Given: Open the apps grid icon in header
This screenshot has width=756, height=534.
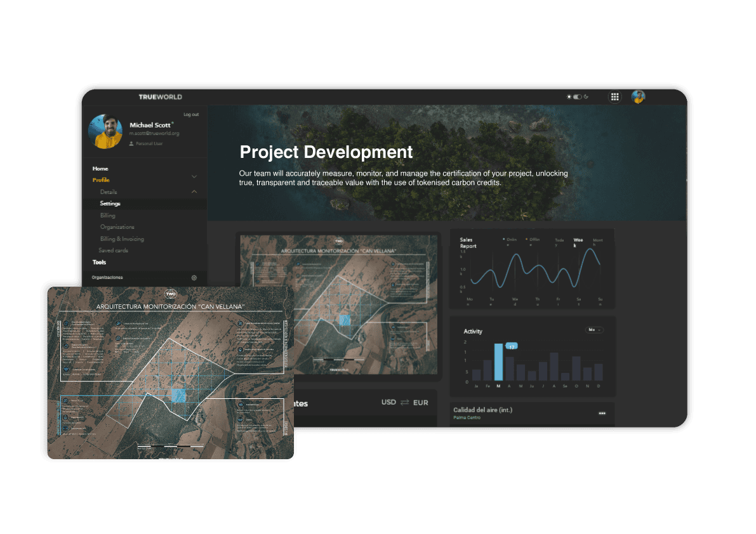Looking at the screenshot, I should coord(614,97).
